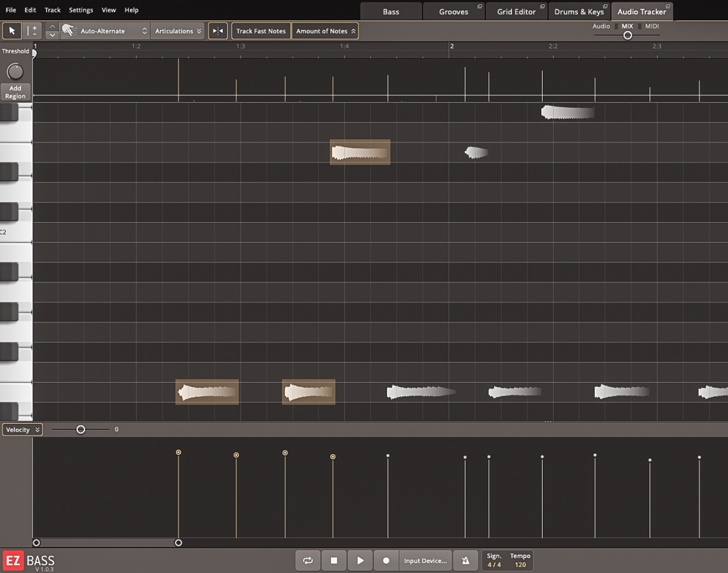Start playback

pyautogui.click(x=360, y=561)
